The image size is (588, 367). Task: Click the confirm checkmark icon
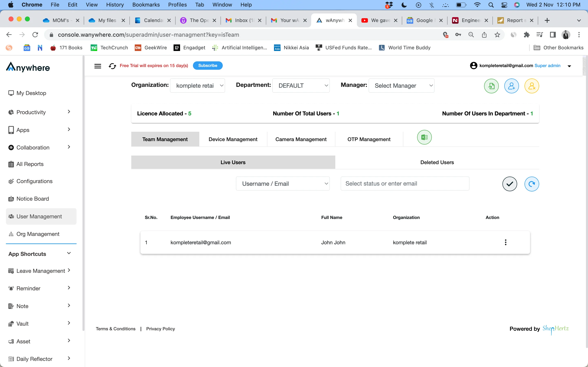[x=510, y=183]
